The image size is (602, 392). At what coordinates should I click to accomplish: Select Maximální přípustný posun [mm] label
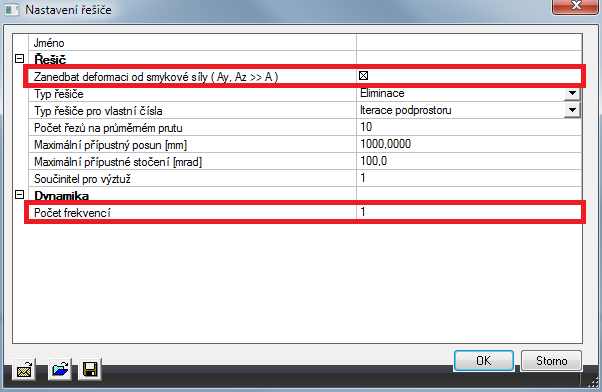point(111,145)
